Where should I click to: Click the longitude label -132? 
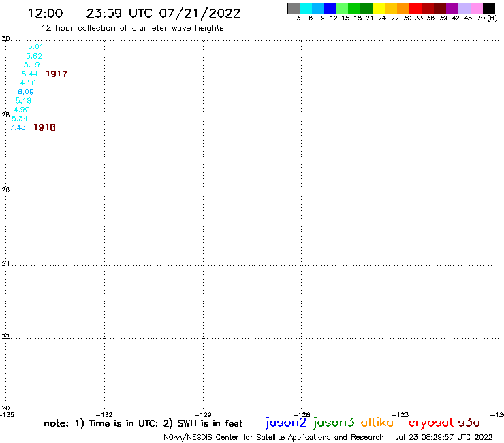pos(104,415)
